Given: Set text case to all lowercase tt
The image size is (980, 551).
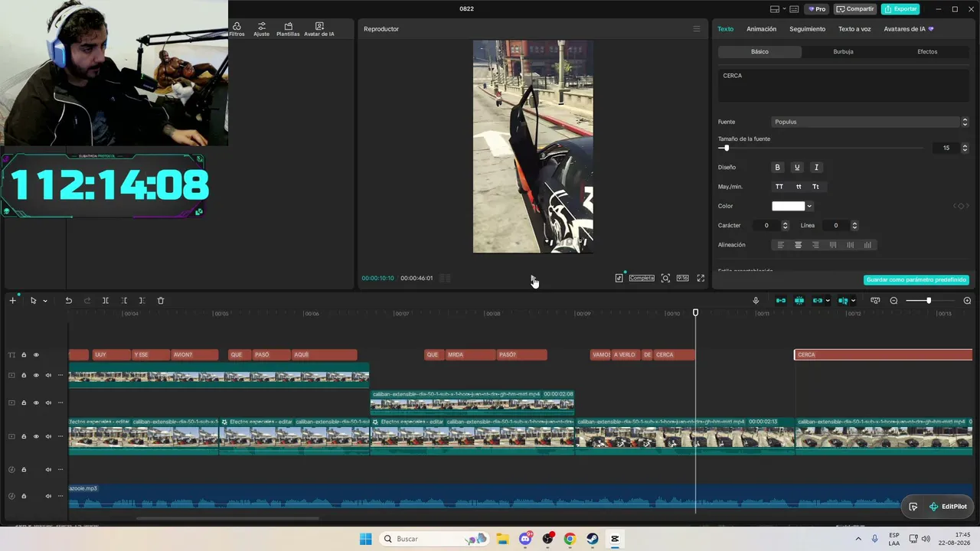Looking at the screenshot, I should (799, 187).
